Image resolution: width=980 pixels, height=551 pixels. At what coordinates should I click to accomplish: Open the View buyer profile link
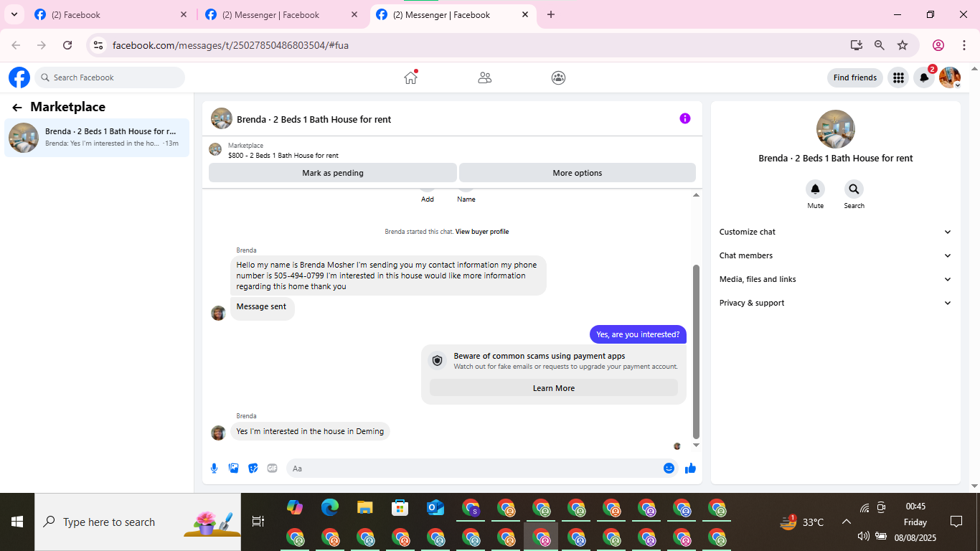pos(482,232)
